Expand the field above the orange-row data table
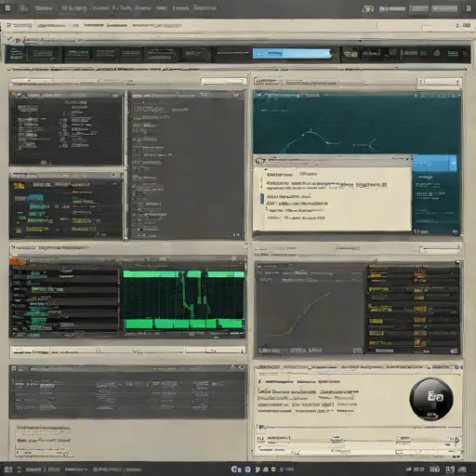 (x=439, y=249)
